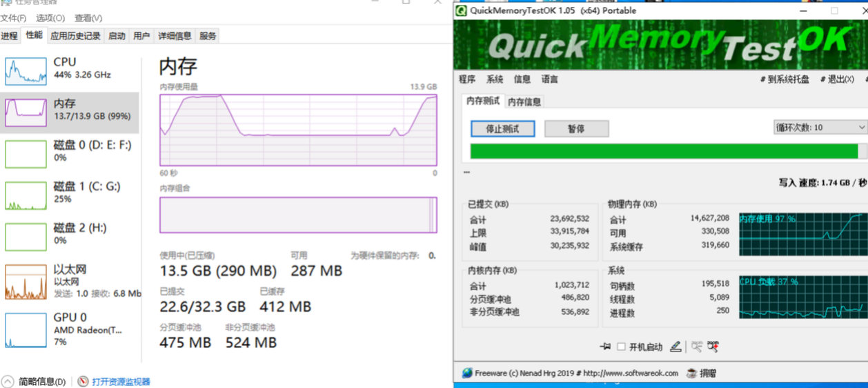868x388 pixels.
Task: Click the 暂停 button
Action: pos(576,128)
